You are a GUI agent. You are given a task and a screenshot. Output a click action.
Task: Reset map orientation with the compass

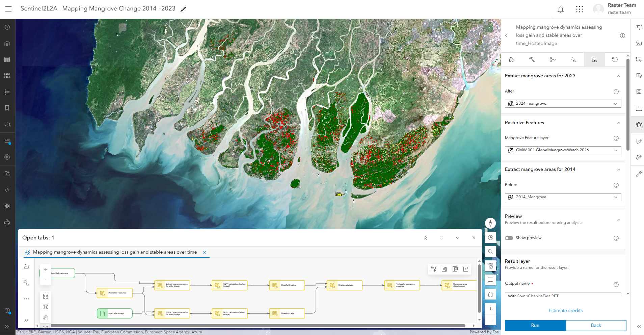[x=490, y=223]
